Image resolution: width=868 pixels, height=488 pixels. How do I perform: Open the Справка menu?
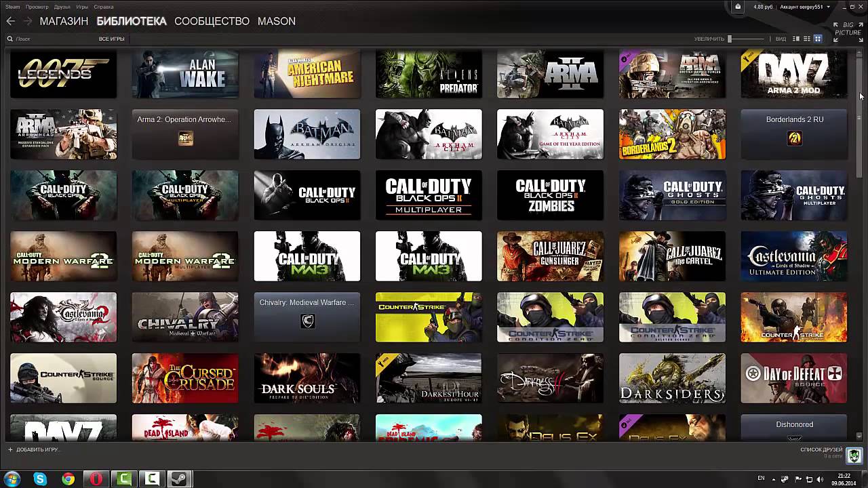(104, 7)
